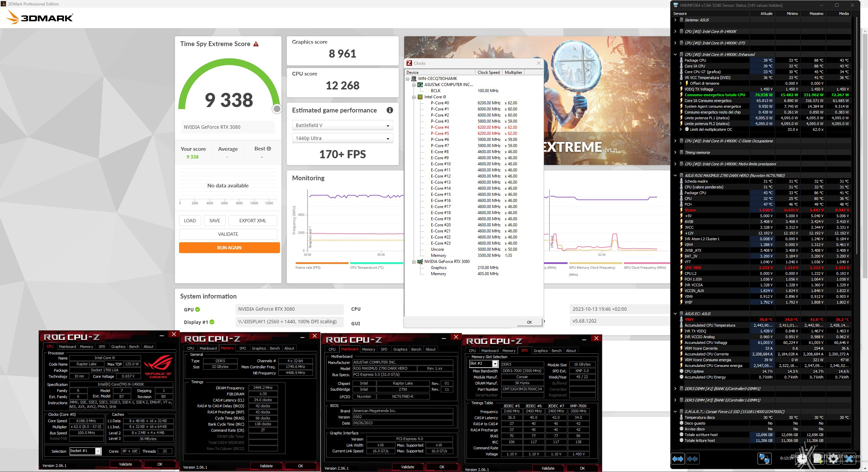Click the clock icon beside CPU Uptime
868x472 pixels.
click(681, 371)
